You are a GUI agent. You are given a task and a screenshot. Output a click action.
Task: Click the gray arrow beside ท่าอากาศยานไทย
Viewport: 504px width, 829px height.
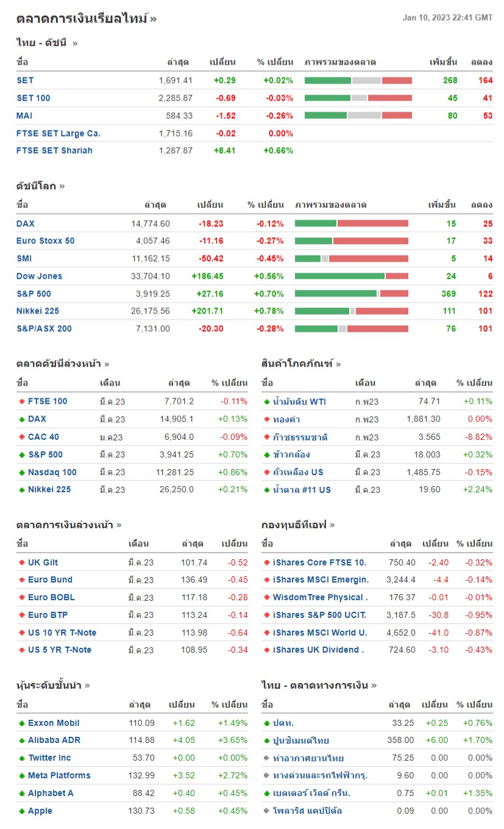coord(267,758)
